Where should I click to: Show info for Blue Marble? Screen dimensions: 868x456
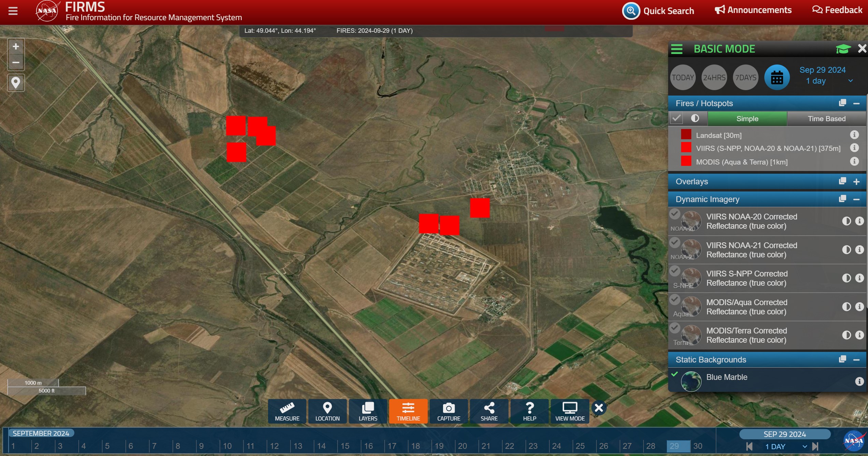859,381
